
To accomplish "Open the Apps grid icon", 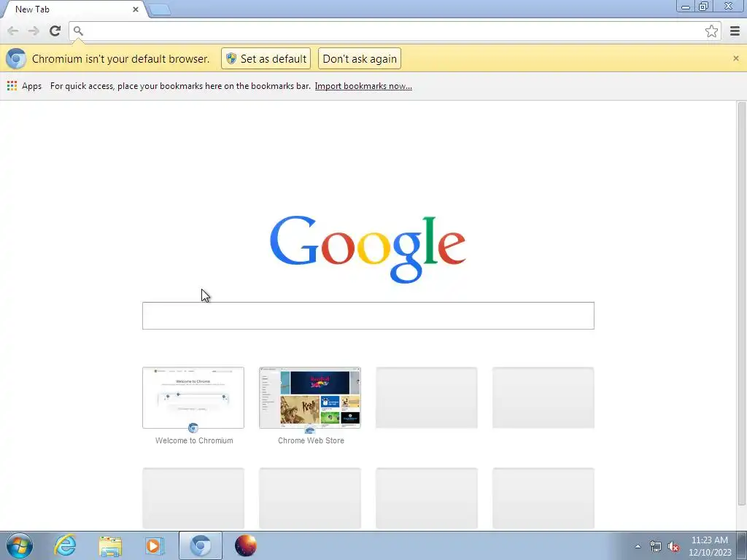I will [x=12, y=86].
